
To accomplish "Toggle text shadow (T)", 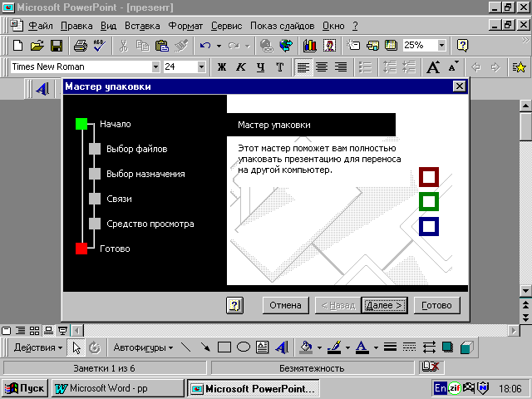I will pos(279,66).
